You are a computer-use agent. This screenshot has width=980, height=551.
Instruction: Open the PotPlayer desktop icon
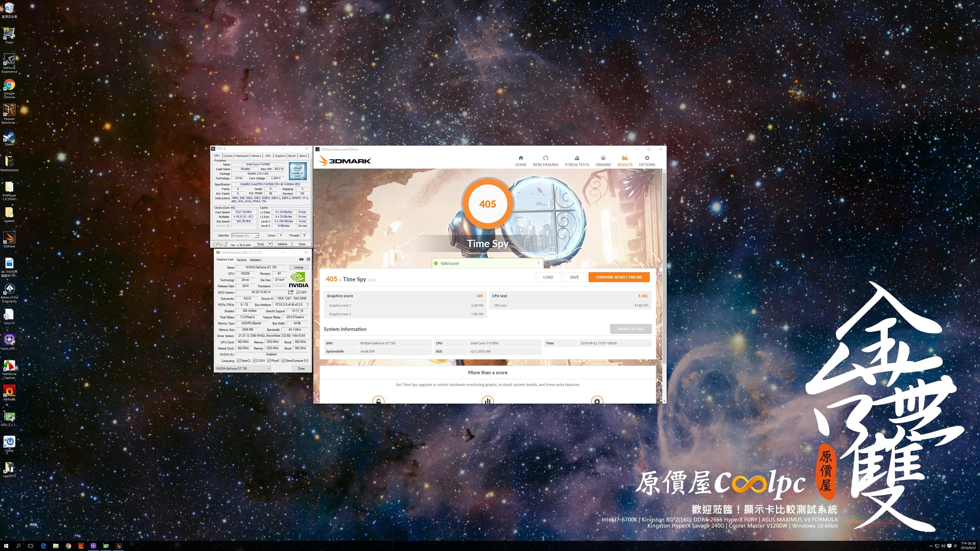pos(9,191)
